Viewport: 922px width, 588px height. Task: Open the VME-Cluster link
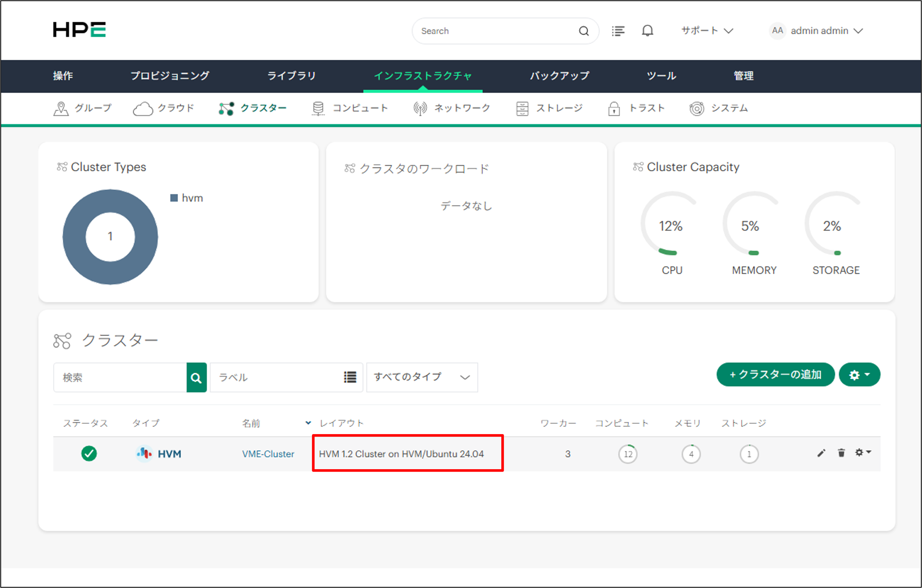(x=268, y=454)
